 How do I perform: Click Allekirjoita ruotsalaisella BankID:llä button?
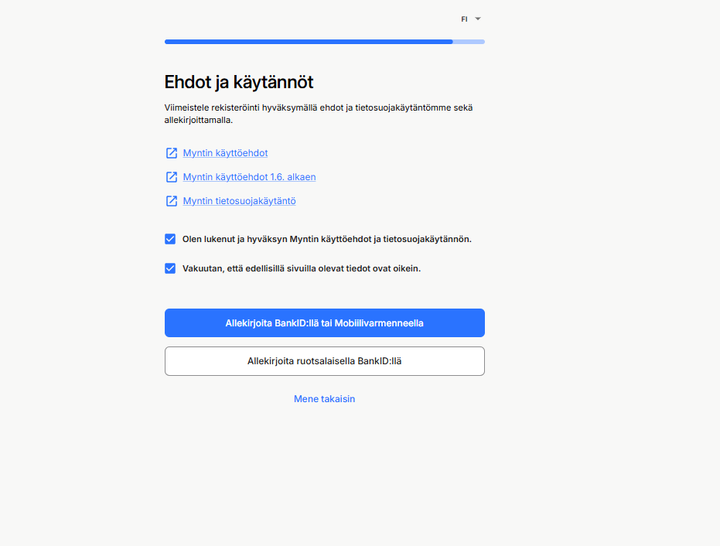325,361
